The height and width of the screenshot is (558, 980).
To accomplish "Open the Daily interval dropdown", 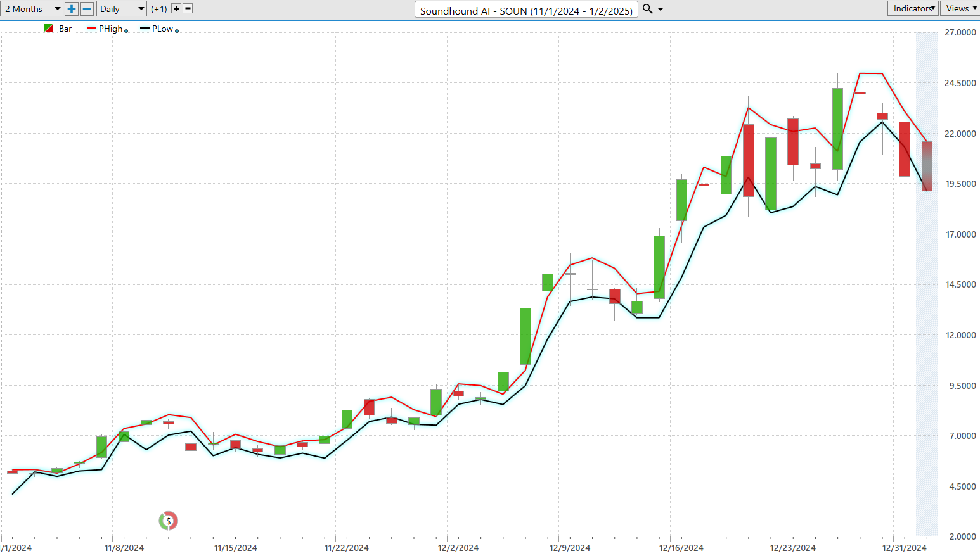I will (122, 9).
